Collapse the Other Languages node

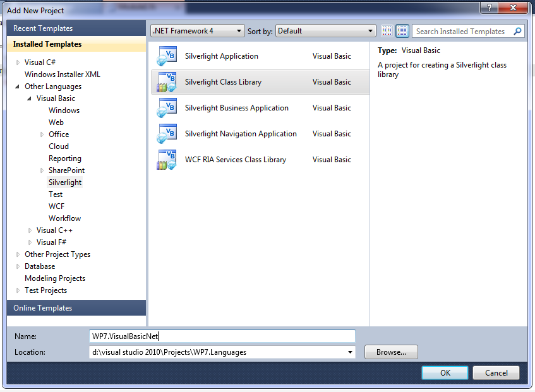click(18, 86)
